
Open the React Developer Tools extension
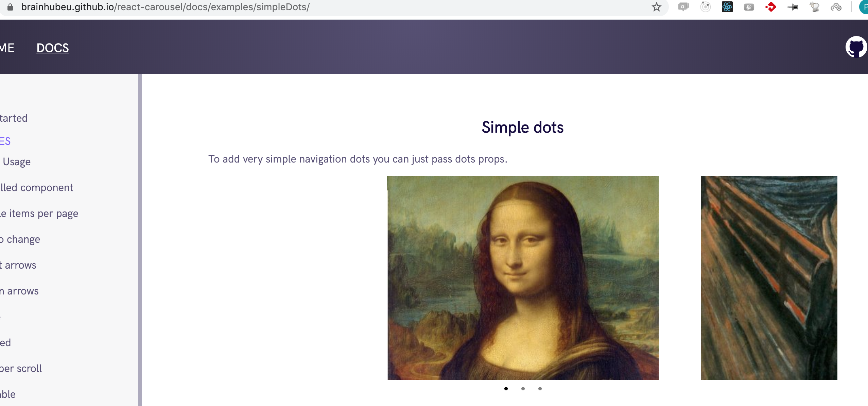728,7
